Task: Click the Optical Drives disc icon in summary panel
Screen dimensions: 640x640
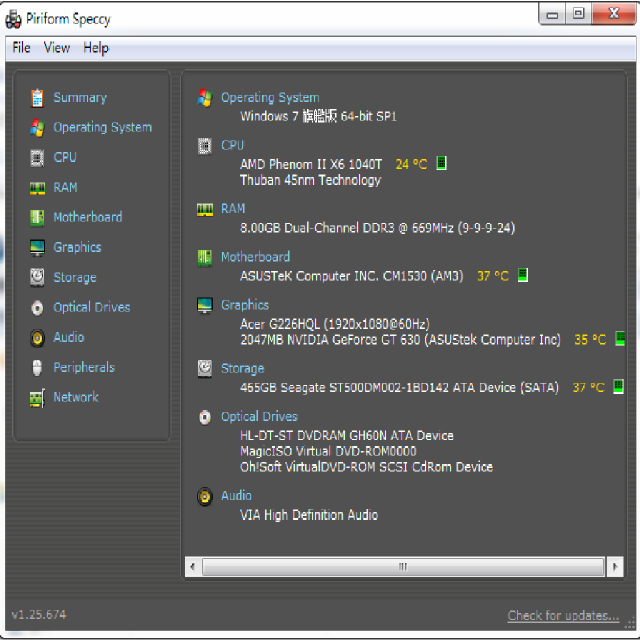Action: click(x=205, y=417)
